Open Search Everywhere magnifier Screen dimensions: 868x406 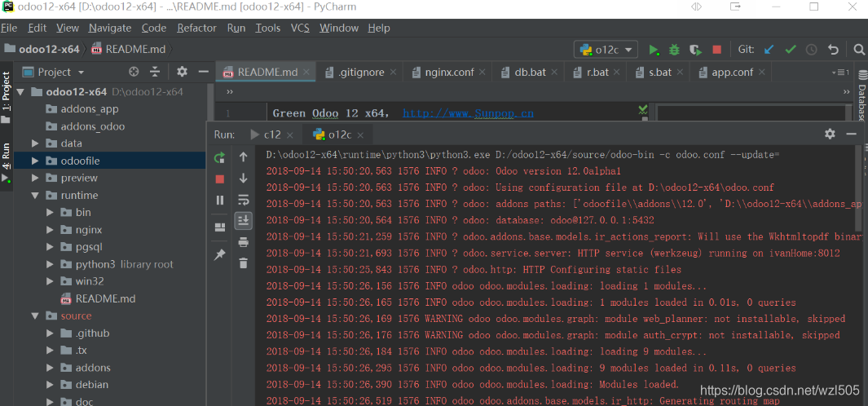[x=858, y=50]
